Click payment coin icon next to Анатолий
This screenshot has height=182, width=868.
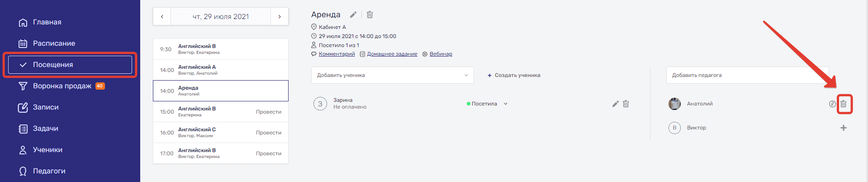coord(832,104)
